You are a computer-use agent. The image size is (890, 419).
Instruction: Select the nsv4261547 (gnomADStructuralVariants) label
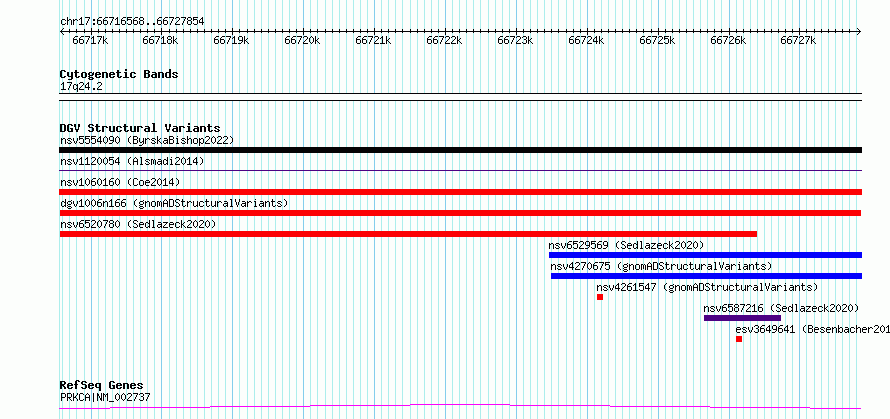707,287
